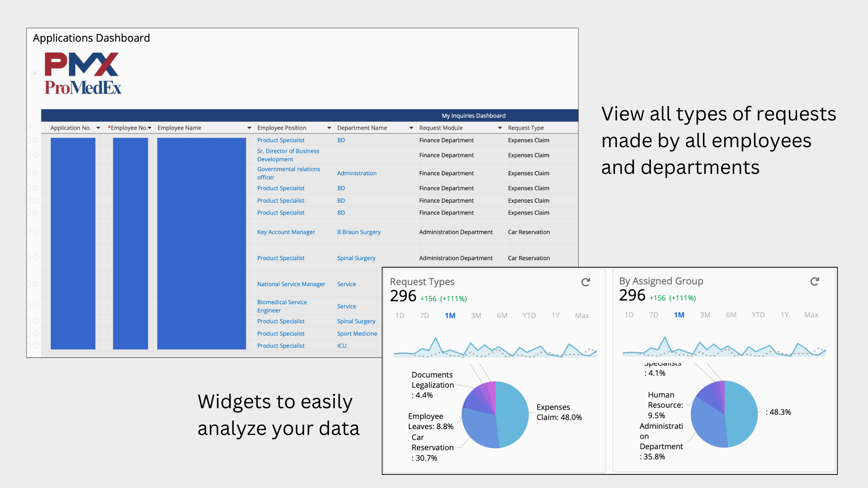Screen dimensions: 868x488
Task: Click the Request Type column header
Action: pyautogui.click(x=526, y=128)
